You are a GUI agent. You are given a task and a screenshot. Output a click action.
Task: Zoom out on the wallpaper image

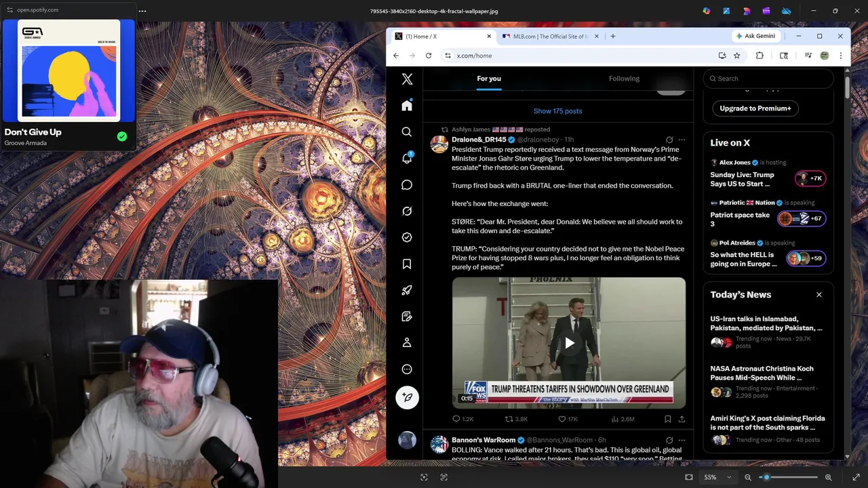(748, 477)
